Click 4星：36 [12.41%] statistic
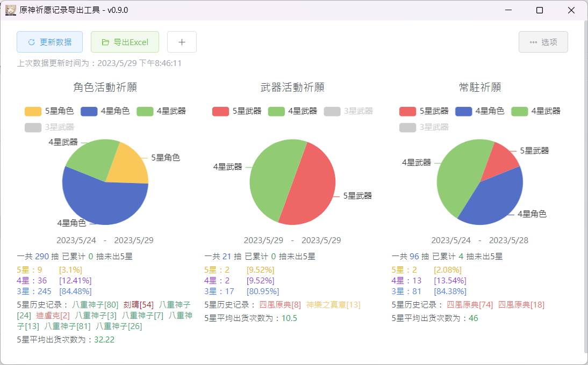 coord(54,281)
